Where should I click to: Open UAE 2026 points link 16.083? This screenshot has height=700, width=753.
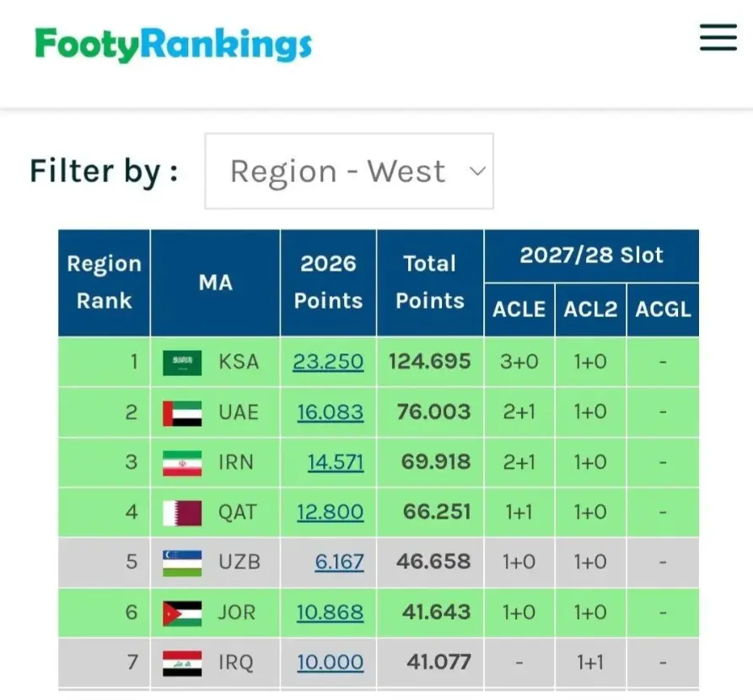click(x=330, y=412)
